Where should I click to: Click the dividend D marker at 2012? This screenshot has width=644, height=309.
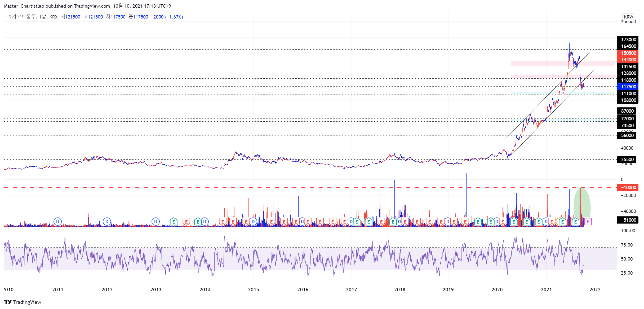(x=107, y=222)
